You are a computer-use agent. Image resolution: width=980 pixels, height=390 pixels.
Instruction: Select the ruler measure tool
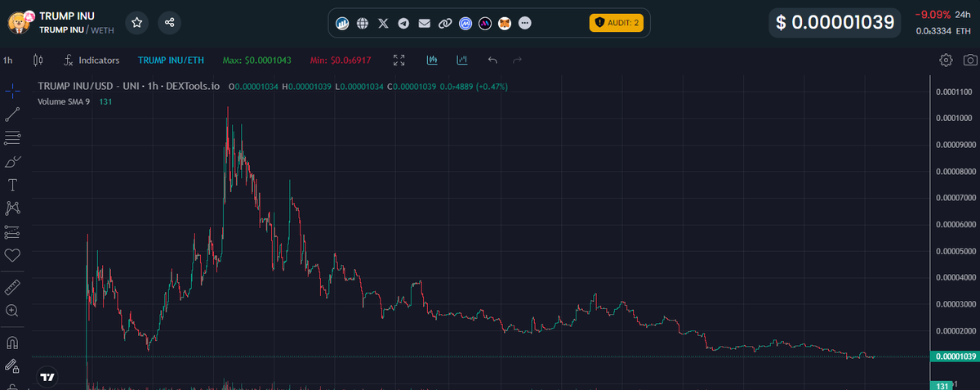pyautogui.click(x=12, y=287)
